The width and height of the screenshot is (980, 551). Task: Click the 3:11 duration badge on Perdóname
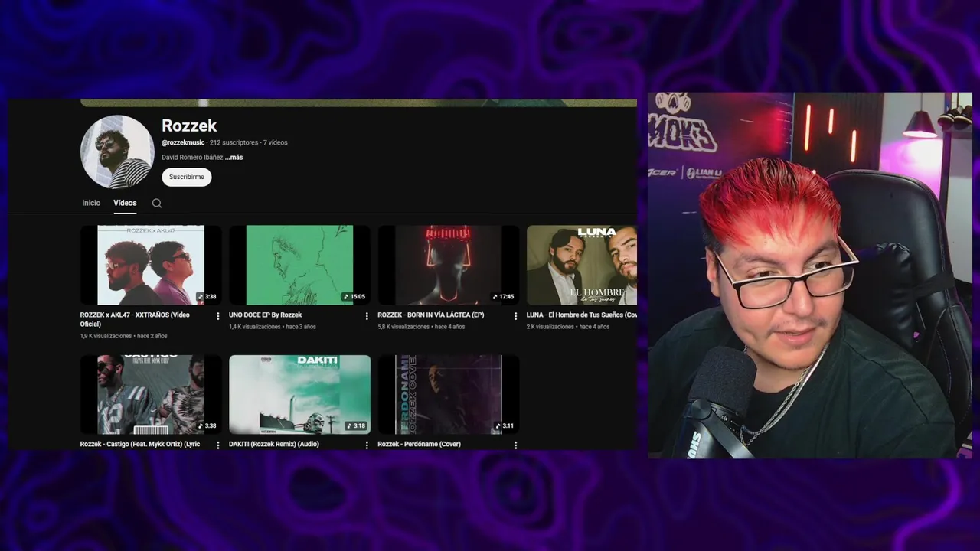point(504,426)
